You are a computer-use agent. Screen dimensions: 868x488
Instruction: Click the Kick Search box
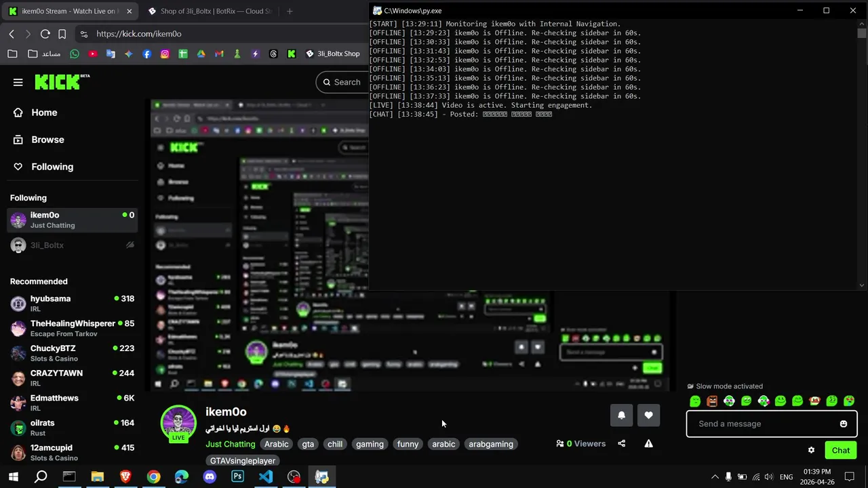(x=342, y=82)
